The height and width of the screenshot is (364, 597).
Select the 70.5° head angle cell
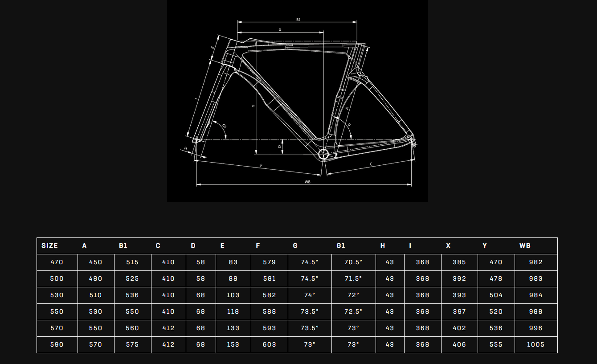353,262
